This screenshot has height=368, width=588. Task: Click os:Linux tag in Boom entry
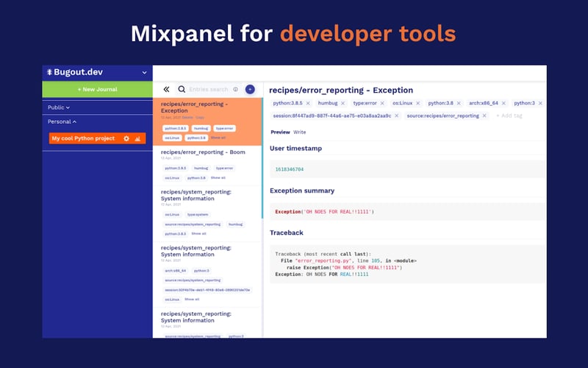pyautogui.click(x=172, y=178)
